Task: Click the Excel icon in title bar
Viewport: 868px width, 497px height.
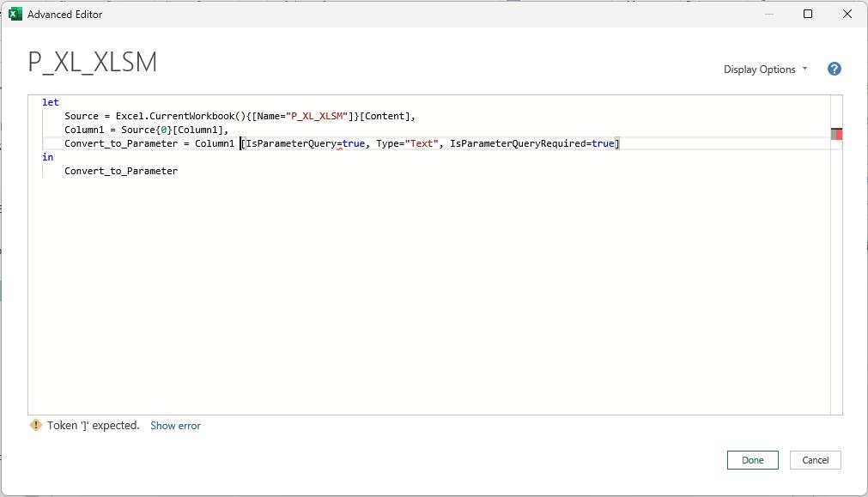Action: (x=15, y=15)
